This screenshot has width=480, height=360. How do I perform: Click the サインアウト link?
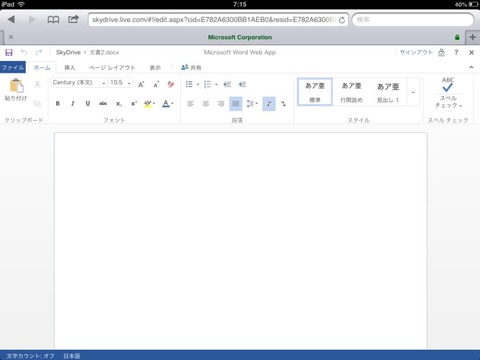point(416,52)
